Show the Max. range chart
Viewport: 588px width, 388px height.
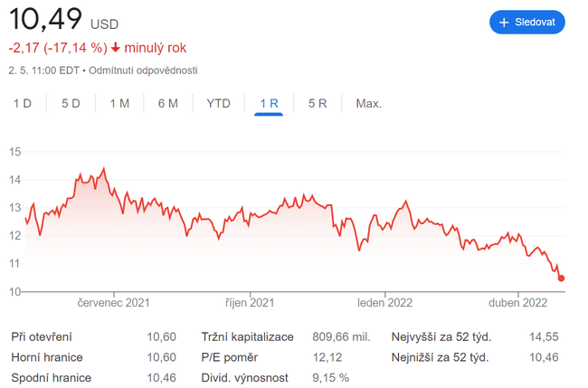368,103
